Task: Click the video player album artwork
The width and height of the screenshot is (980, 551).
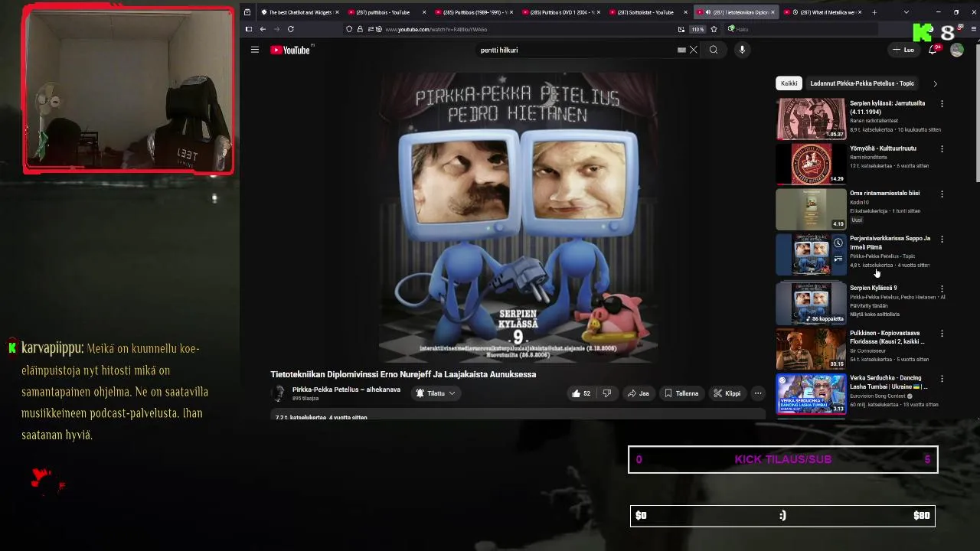Action: [x=518, y=218]
